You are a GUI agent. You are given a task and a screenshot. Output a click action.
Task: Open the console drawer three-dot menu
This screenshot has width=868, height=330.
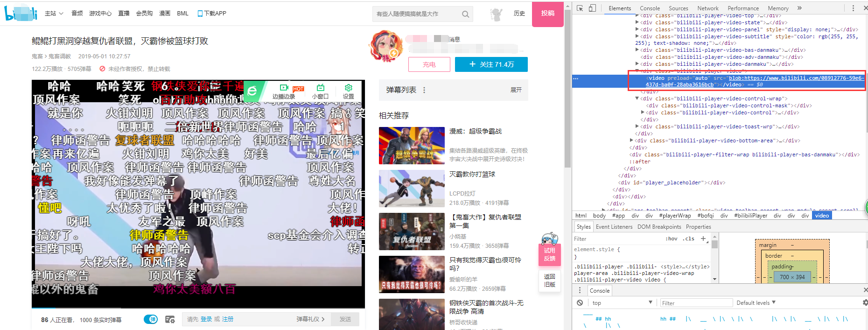tap(580, 290)
